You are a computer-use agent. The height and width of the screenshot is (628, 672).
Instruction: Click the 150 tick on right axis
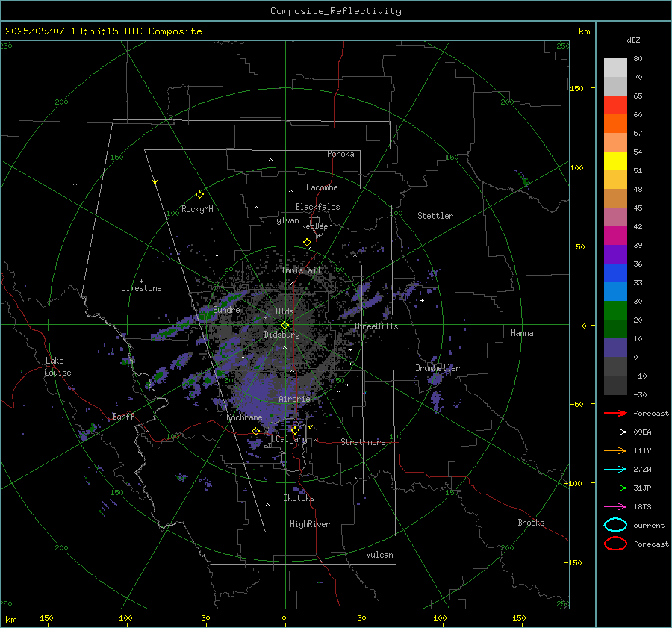(576, 88)
